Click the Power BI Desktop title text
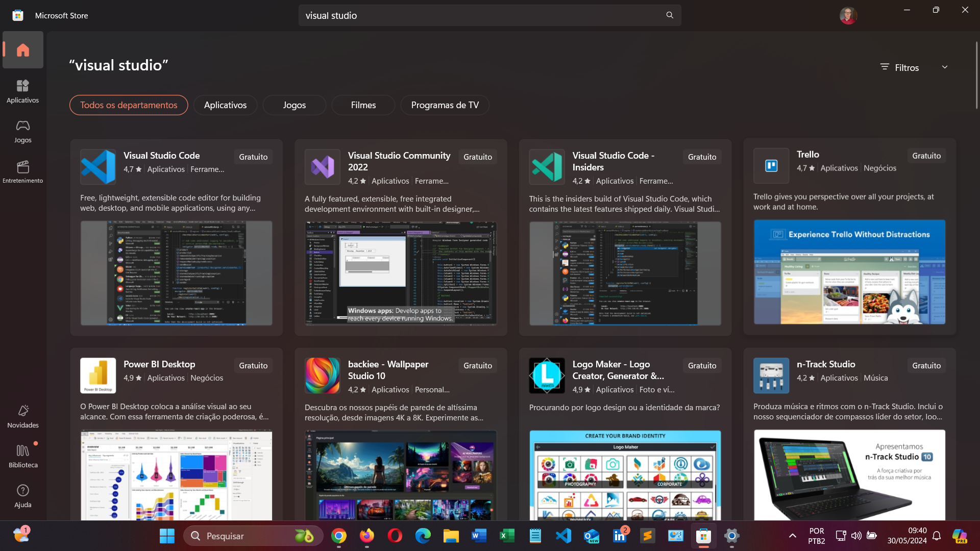Image resolution: width=980 pixels, height=551 pixels. coord(159,364)
